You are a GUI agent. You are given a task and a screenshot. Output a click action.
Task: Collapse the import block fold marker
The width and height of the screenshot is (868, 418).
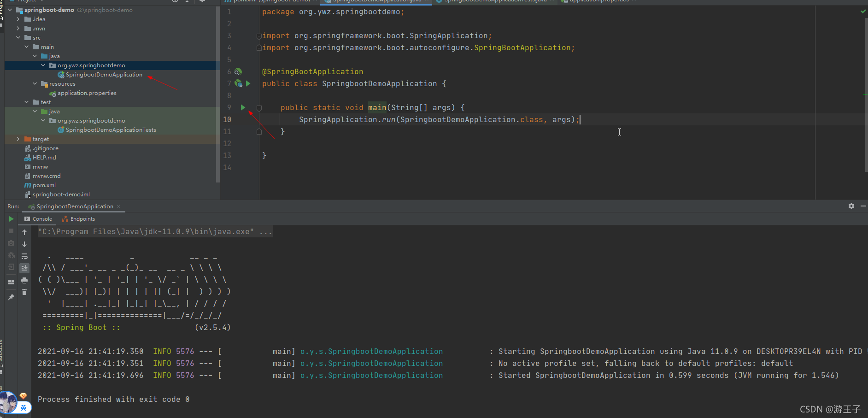coord(259,35)
